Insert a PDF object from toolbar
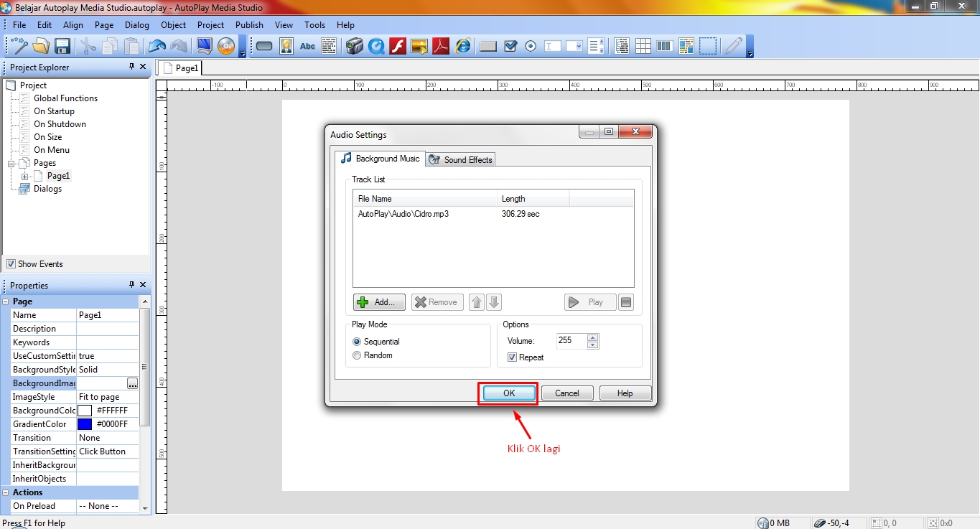The height and width of the screenshot is (529, 980). point(441,47)
